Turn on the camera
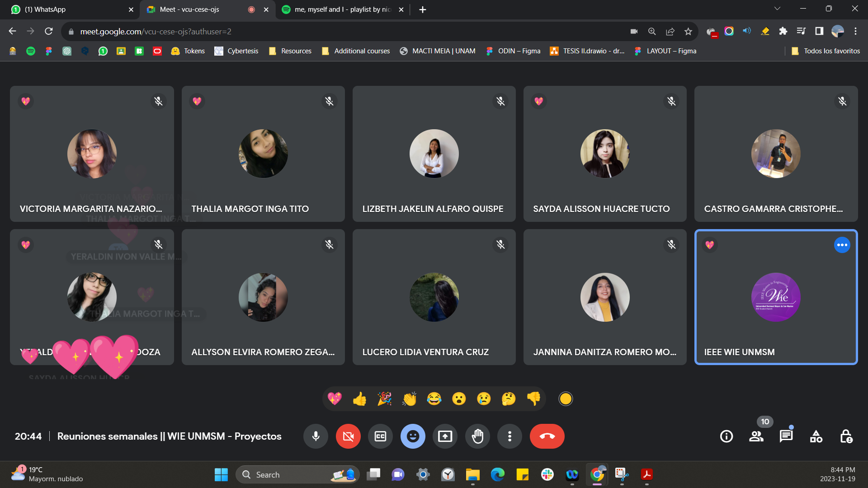 (348, 436)
